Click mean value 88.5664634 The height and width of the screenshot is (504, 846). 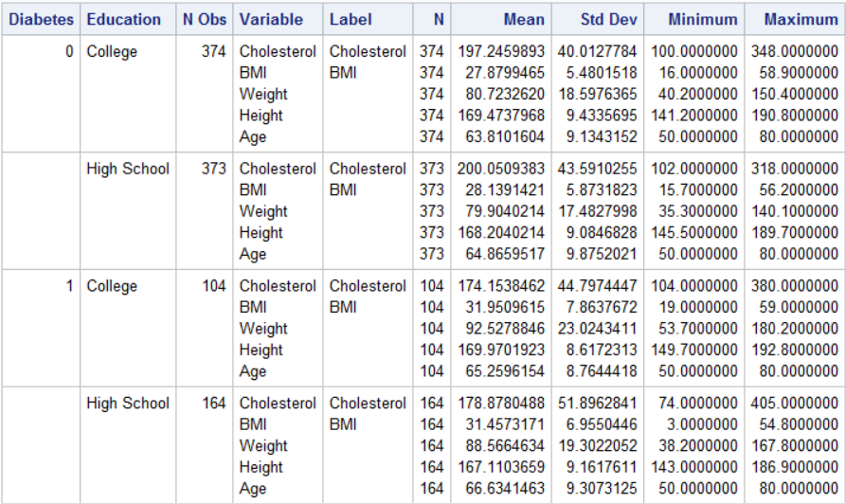point(505,445)
